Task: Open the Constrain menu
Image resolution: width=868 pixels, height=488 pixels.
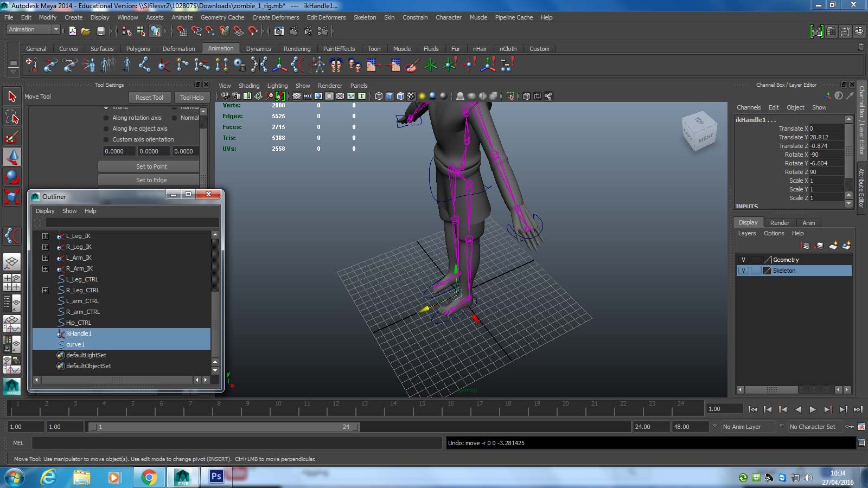Action: pyautogui.click(x=415, y=17)
